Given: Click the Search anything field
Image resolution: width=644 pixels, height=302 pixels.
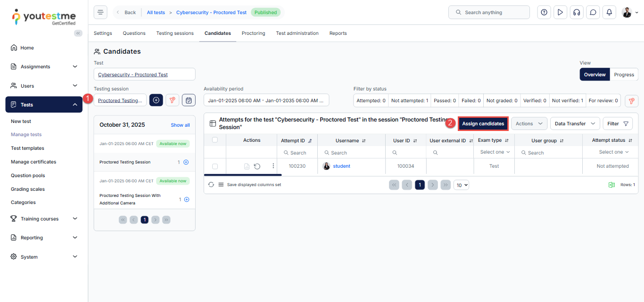Looking at the screenshot, I should coord(488,12).
